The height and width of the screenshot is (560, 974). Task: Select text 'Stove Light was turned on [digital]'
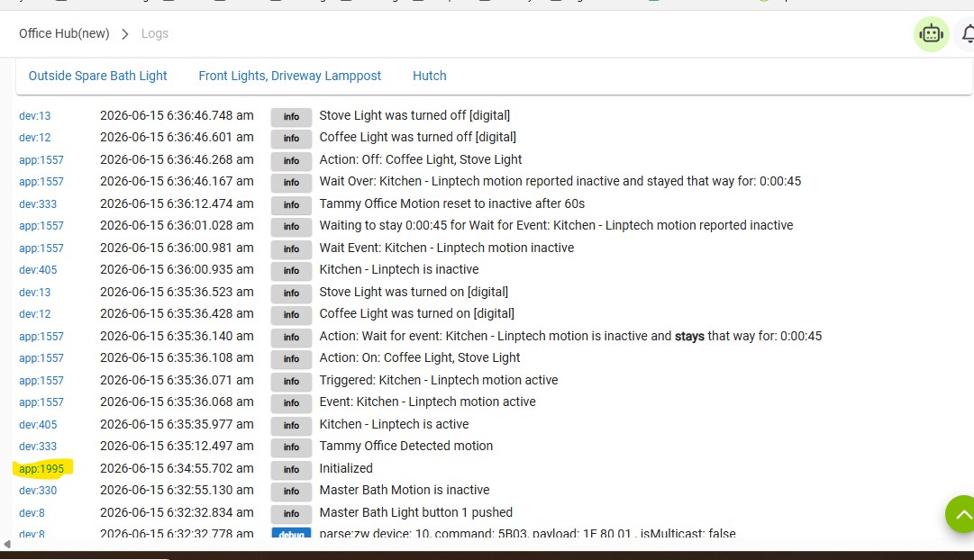tap(414, 292)
